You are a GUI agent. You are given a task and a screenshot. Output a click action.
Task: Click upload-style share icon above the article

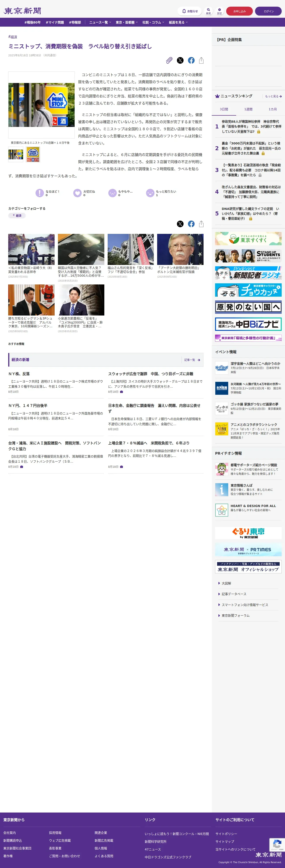point(201,60)
